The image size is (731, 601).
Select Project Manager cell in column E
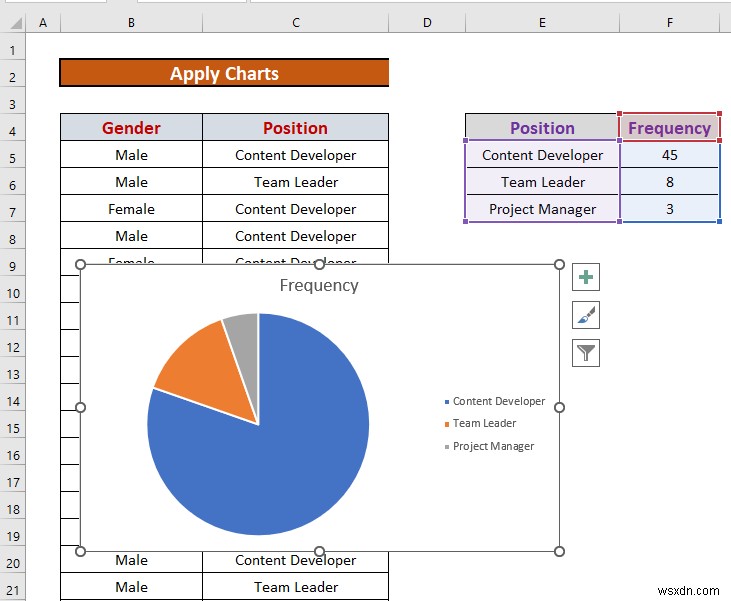[x=542, y=209]
